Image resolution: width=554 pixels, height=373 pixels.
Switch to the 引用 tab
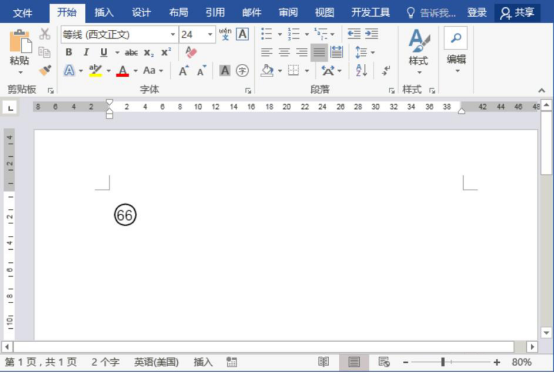click(x=215, y=13)
